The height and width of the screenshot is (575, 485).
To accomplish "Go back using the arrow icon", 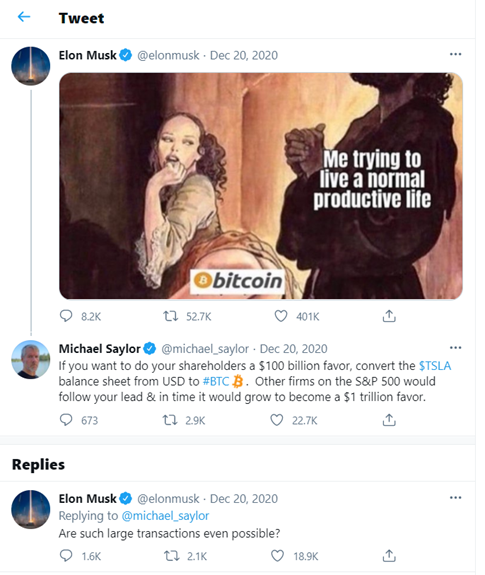I will click(x=24, y=17).
